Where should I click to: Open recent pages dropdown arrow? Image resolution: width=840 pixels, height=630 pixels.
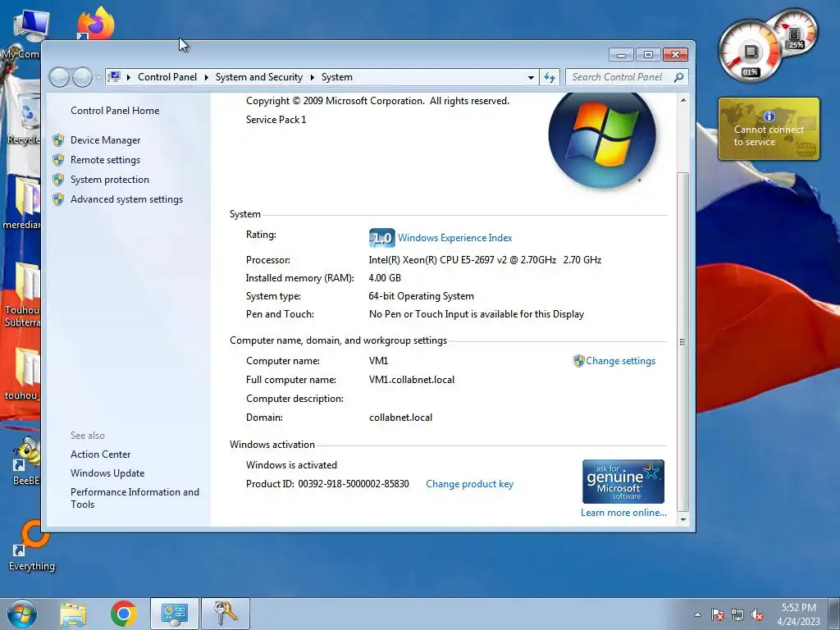(x=98, y=78)
